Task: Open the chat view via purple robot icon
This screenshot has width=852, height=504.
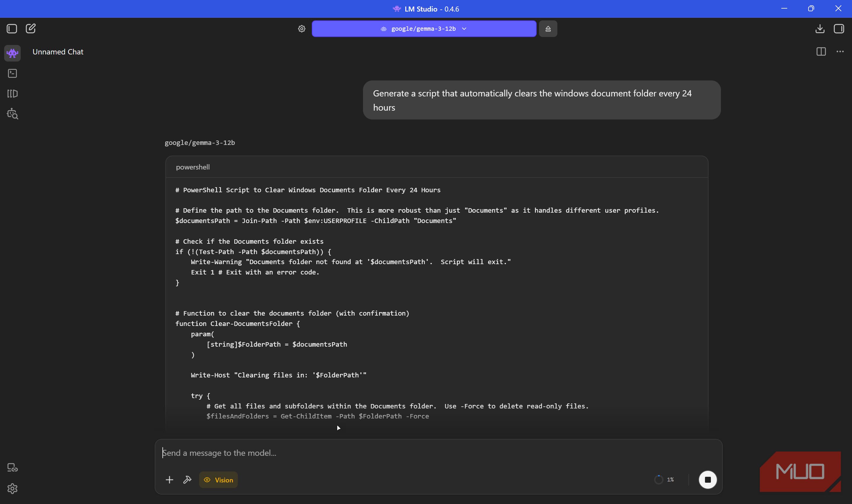Action: [12, 53]
